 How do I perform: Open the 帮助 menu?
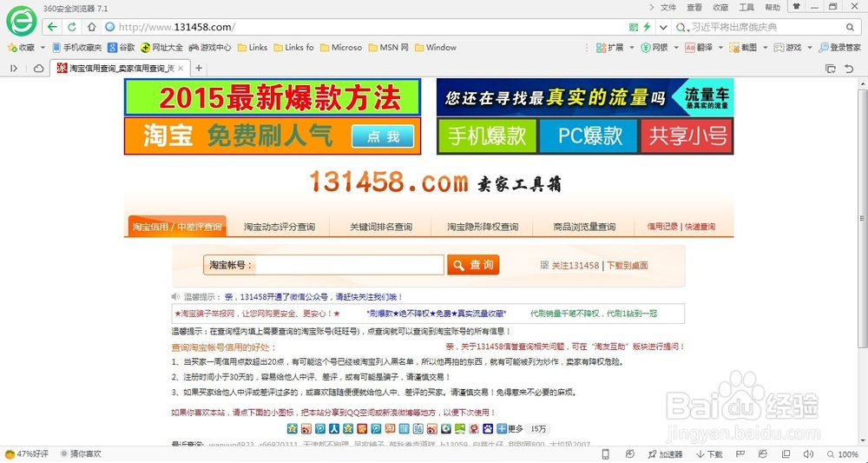coord(773,7)
